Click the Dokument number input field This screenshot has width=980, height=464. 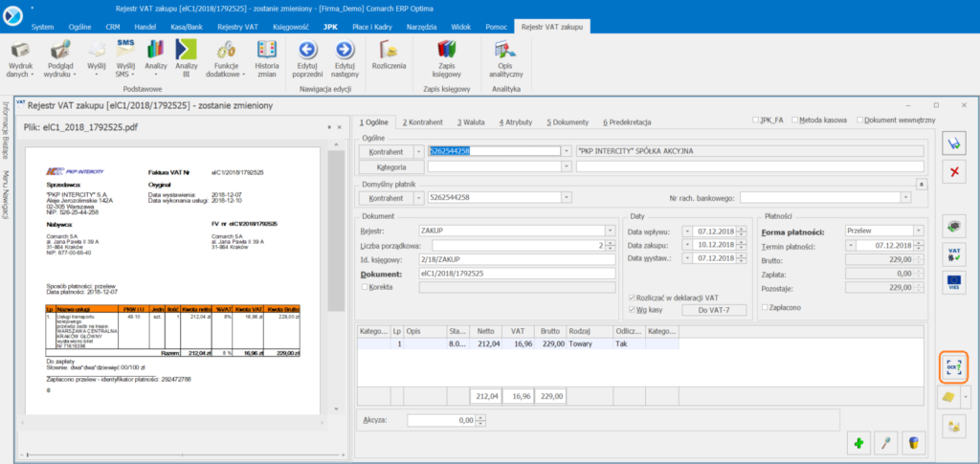tap(517, 274)
